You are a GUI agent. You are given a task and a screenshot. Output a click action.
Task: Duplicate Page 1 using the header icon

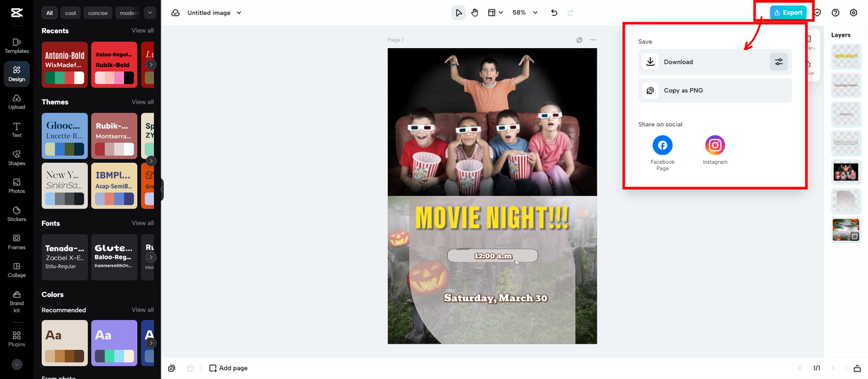(579, 40)
